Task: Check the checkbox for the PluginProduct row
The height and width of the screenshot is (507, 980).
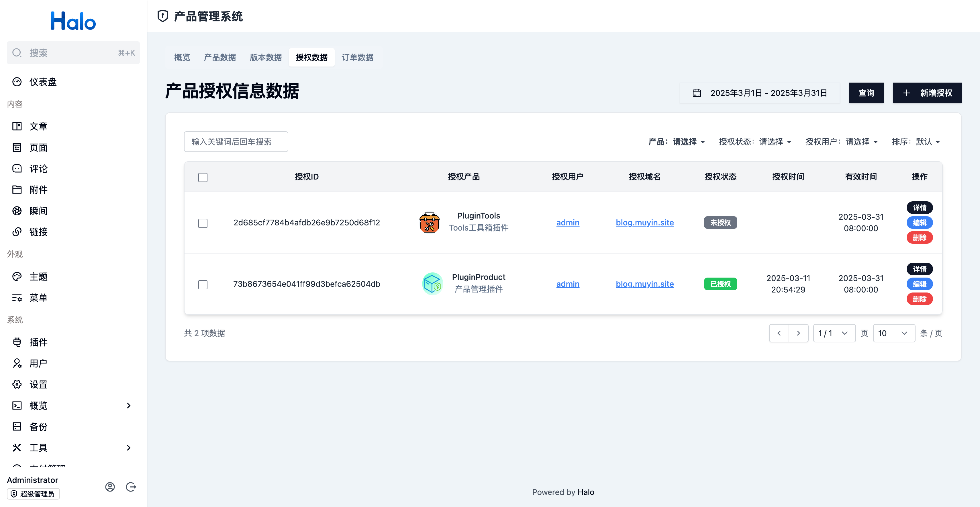Action: click(x=203, y=284)
